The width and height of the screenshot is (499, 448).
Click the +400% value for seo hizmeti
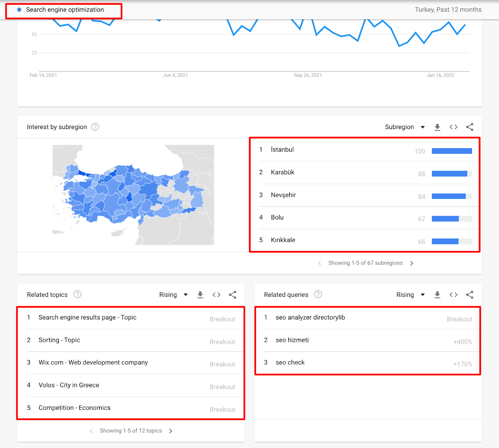[463, 342]
